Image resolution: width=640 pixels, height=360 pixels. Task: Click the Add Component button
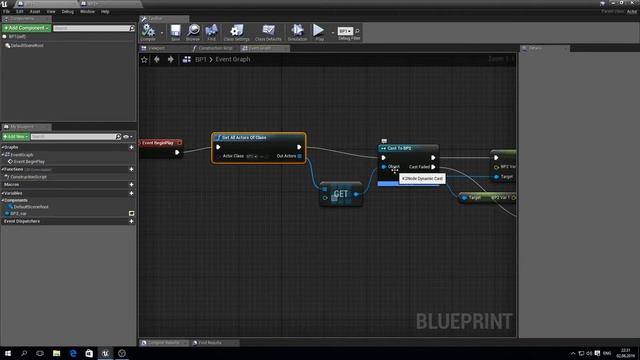pos(26,28)
